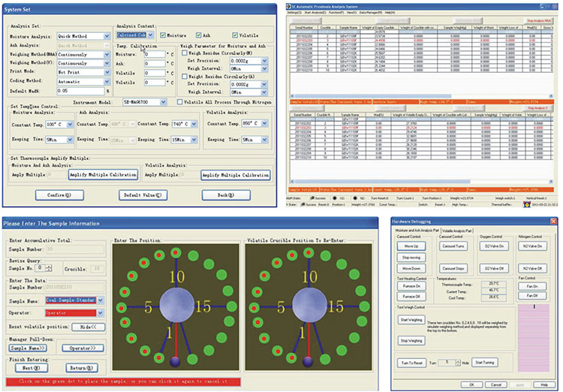Screen dimensions: 563x392
Task: Click the Turn To Reset button
Action: point(411,363)
